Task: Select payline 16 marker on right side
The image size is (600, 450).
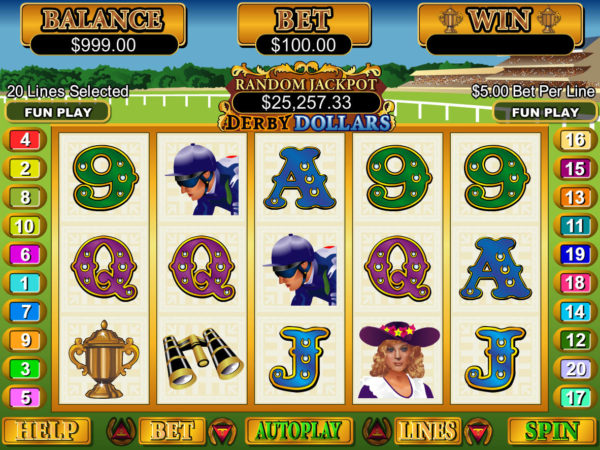Action: coord(575,140)
